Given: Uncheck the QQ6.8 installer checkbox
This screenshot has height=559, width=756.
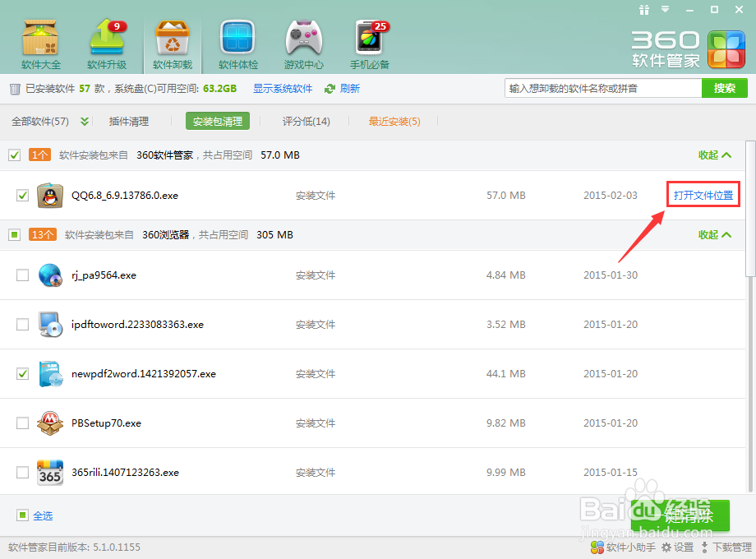Looking at the screenshot, I should coord(22,196).
